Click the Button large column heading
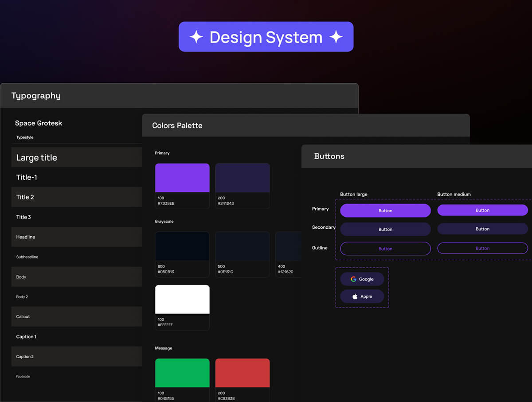This screenshot has height=402, width=532. (354, 194)
